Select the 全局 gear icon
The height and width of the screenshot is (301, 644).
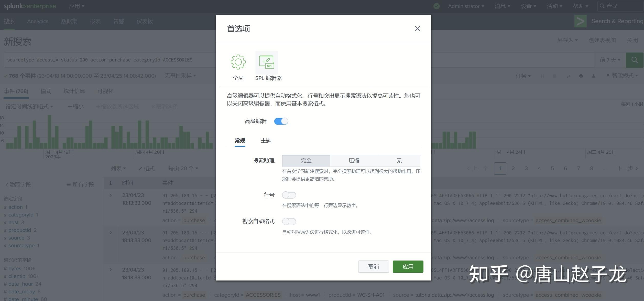pyautogui.click(x=238, y=62)
